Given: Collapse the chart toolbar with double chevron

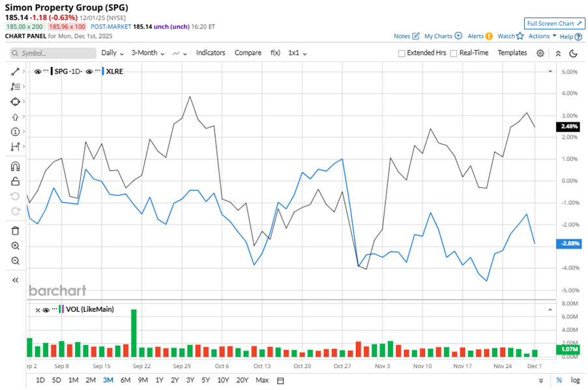Looking at the screenshot, I should tap(558, 53).
